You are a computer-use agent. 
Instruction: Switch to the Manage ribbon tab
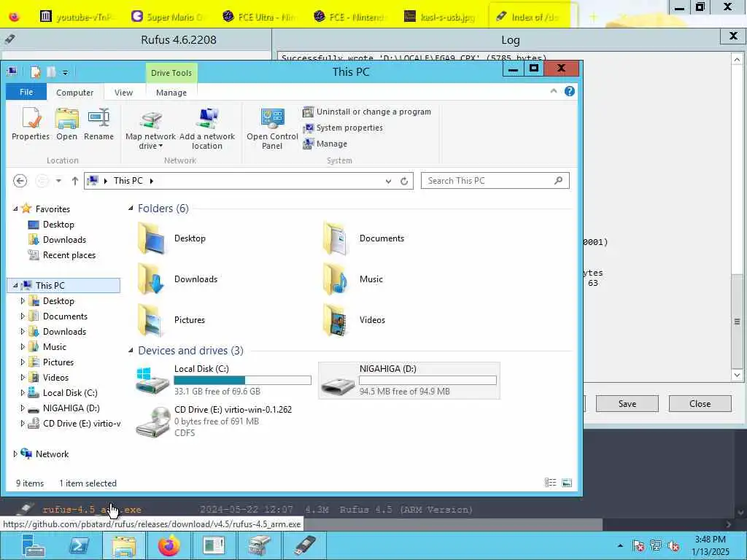(171, 93)
